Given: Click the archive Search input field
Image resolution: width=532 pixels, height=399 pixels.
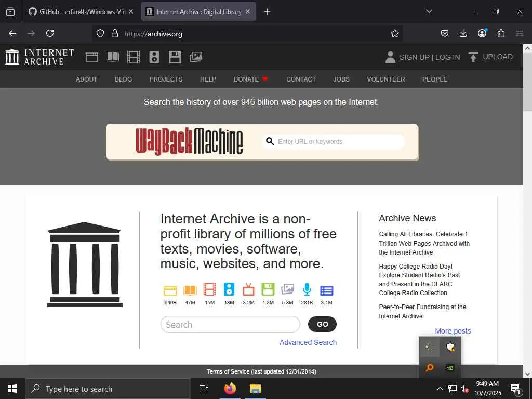Looking at the screenshot, I should coord(230,324).
